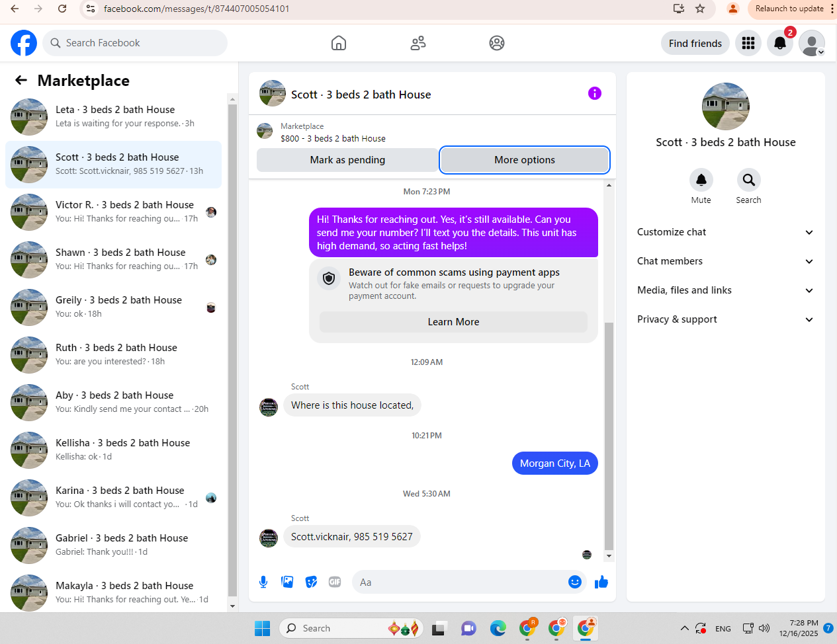Click the conversation list scrollbar

coord(232,350)
